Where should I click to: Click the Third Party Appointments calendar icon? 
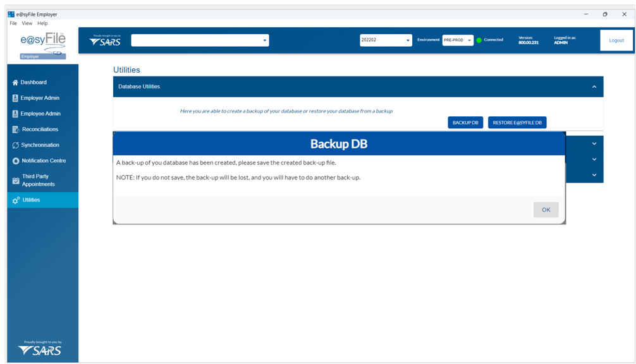[x=16, y=180]
